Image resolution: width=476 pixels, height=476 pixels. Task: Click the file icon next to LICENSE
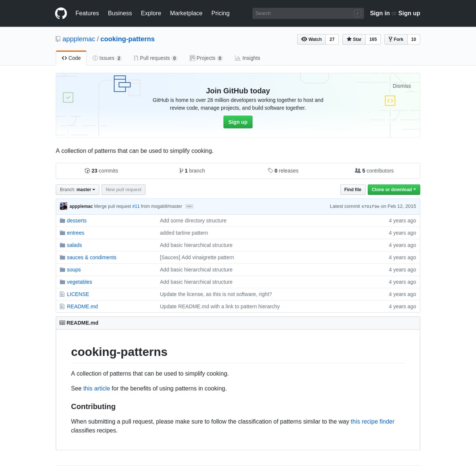(62, 294)
